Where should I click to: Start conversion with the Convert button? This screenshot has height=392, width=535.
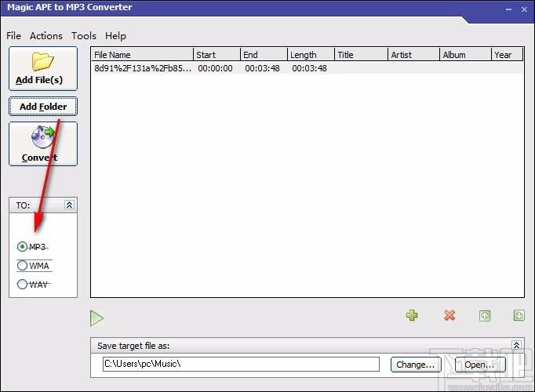click(x=43, y=144)
